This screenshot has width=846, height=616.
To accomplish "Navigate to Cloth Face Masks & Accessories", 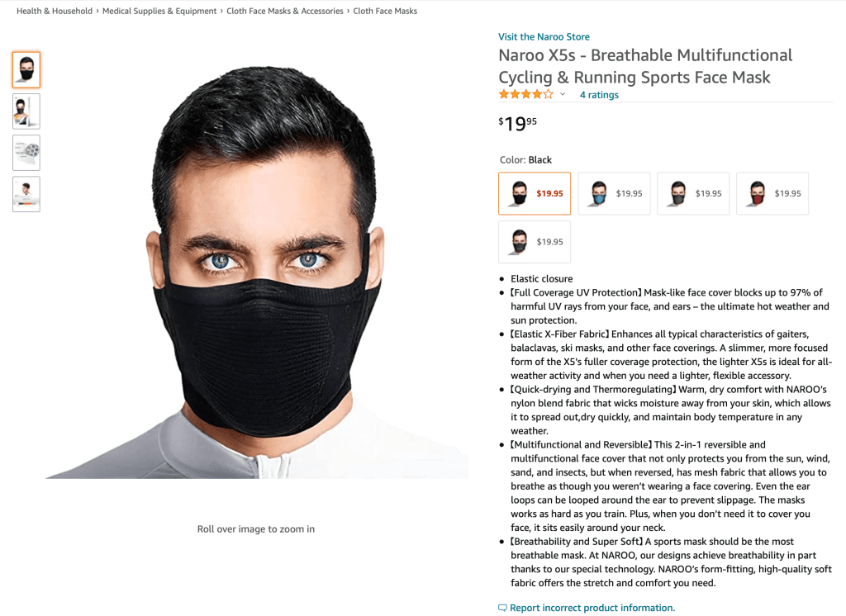I will point(285,12).
